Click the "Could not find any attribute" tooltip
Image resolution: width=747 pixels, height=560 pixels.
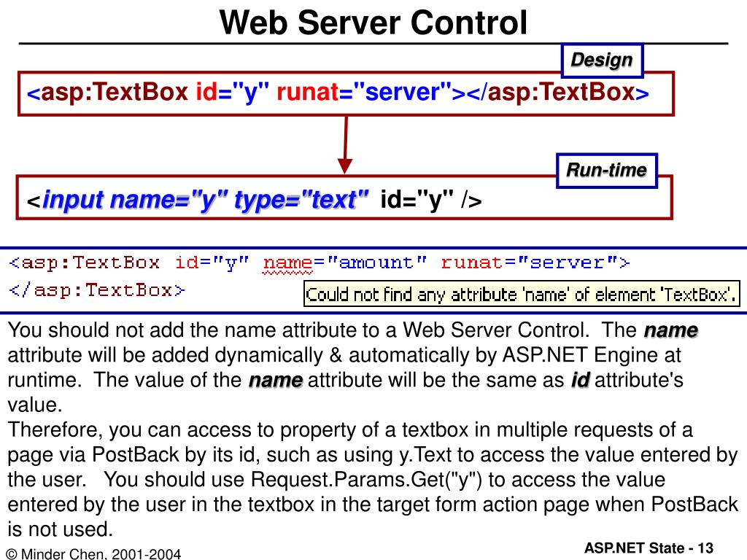(x=521, y=294)
